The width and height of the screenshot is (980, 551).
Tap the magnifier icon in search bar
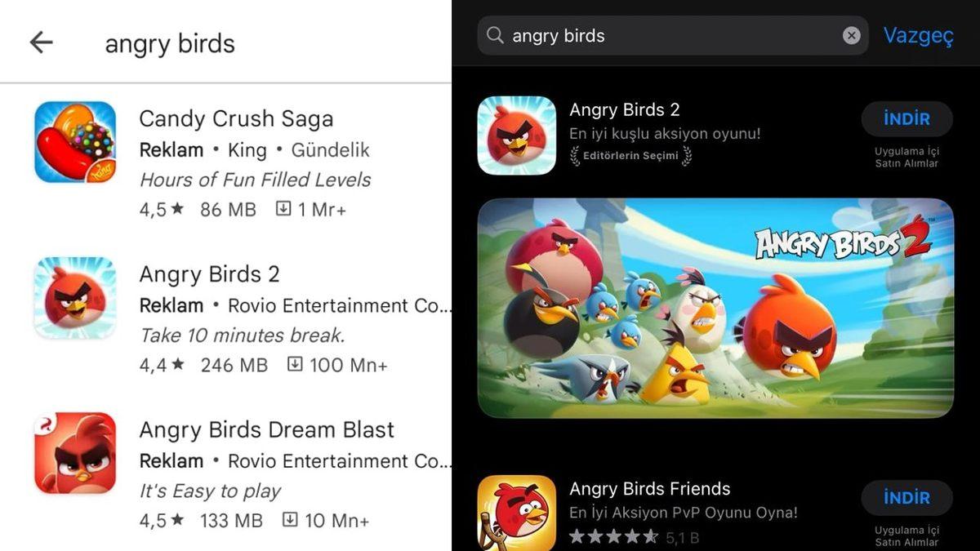[x=495, y=36]
